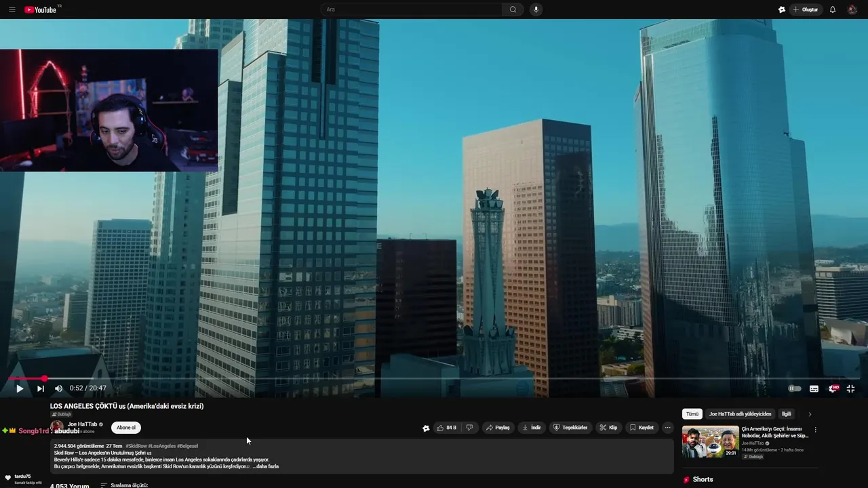Select the Tümü filter chip

(692, 413)
